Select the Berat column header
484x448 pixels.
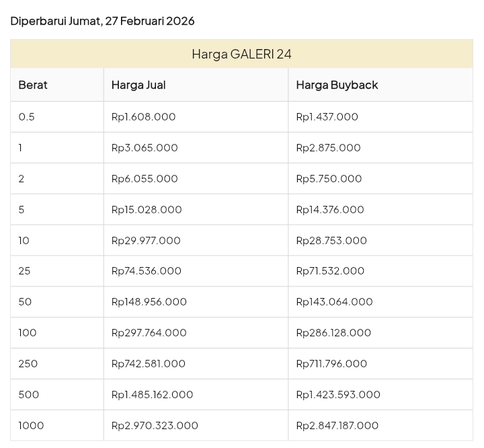(33, 85)
